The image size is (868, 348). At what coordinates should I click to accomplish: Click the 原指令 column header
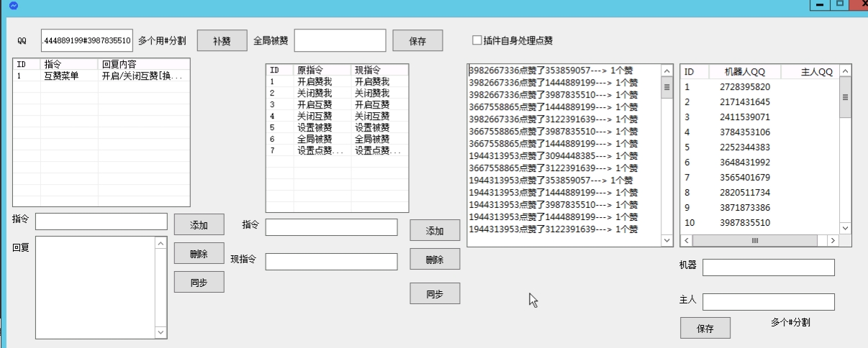click(322, 70)
